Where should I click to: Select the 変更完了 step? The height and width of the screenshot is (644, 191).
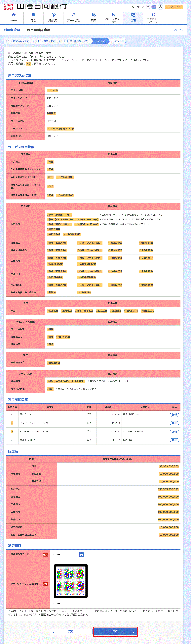[117, 41]
